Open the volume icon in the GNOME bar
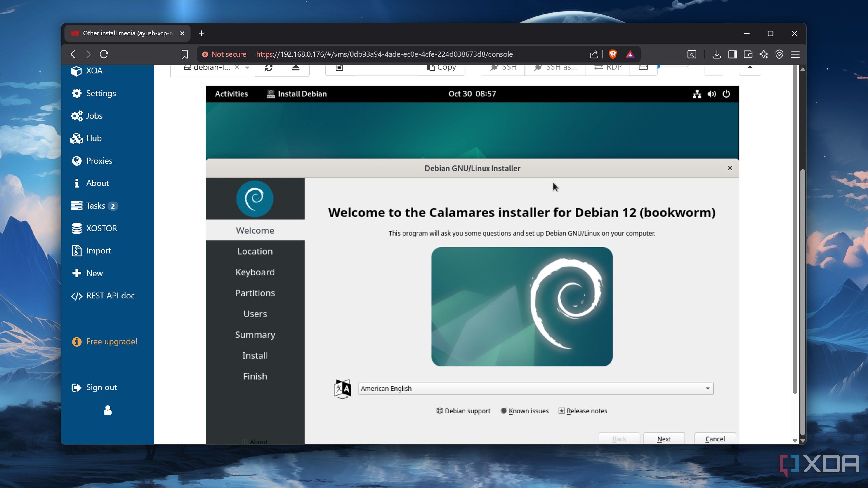Screen dimensions: 868x488 (711, 94)
